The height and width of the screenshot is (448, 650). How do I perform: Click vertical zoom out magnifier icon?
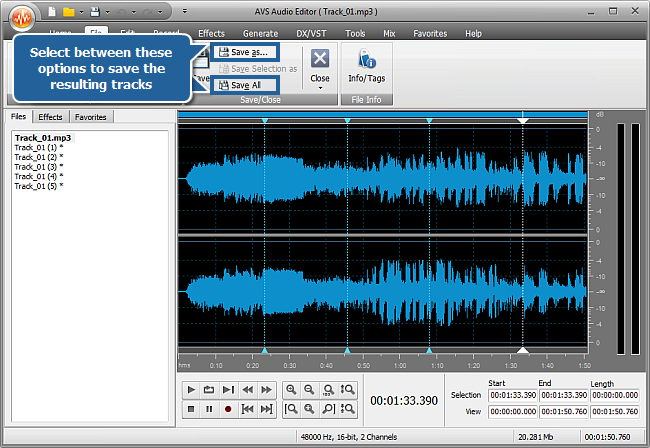coord(347,409)
